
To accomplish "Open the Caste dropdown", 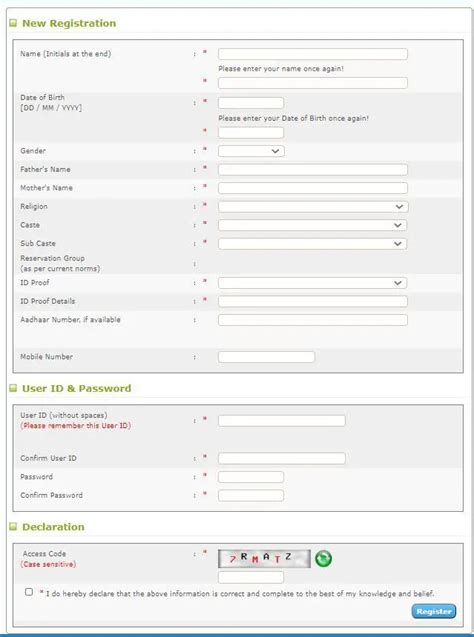I will point(313,225).
